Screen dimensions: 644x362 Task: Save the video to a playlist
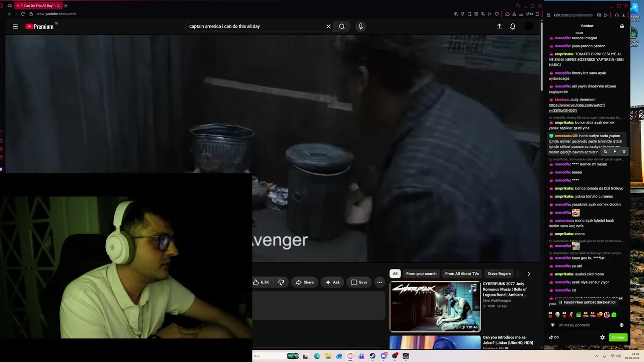coord(359,283)
